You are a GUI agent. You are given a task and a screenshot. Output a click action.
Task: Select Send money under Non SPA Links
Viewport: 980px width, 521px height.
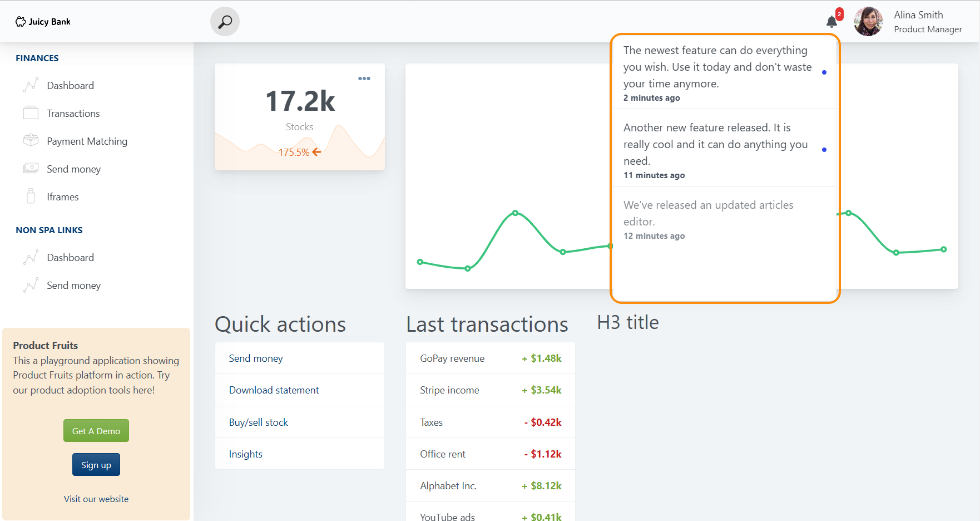[31, 284]
